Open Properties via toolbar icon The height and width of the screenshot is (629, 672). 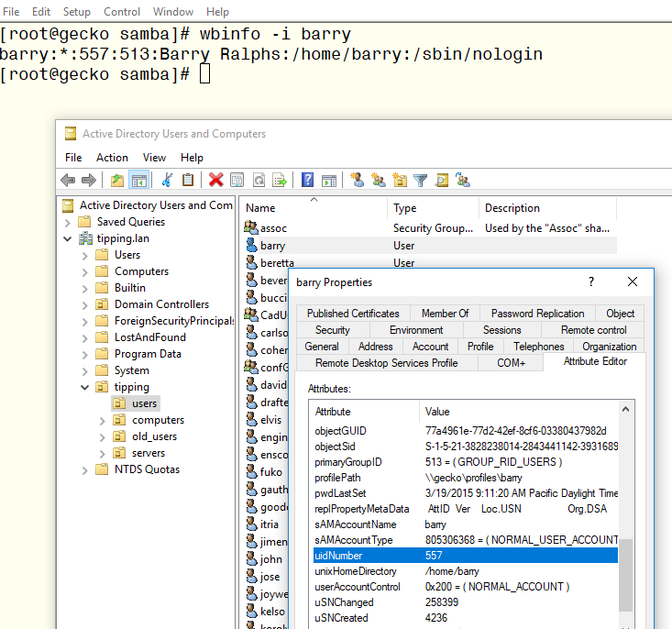point(237,180)
